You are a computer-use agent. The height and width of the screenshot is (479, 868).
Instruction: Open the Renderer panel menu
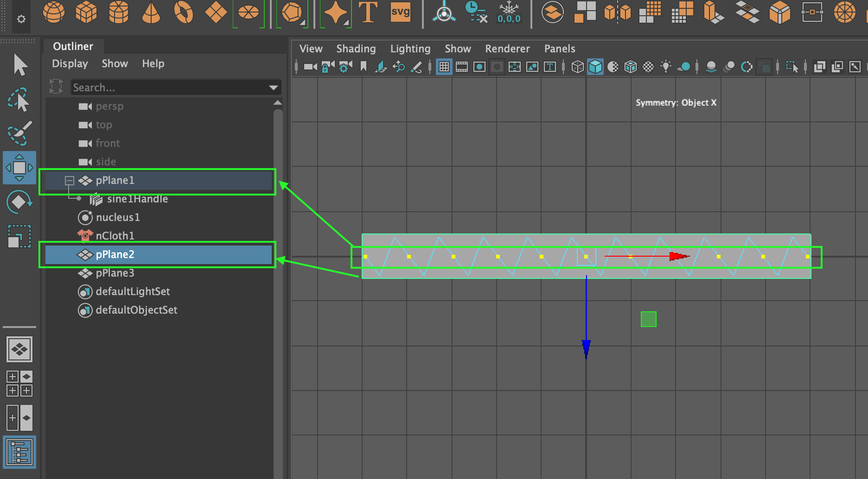(x=507, y=49)
